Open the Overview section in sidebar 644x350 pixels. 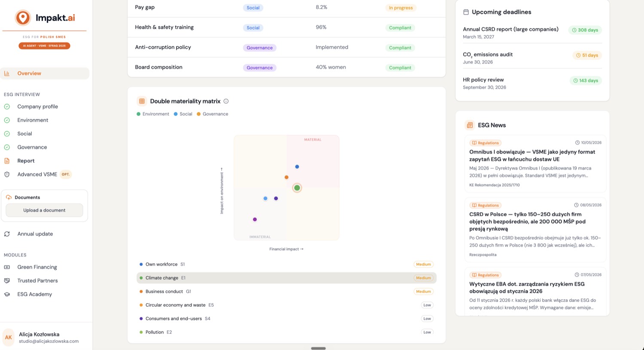tap(45, 73)
